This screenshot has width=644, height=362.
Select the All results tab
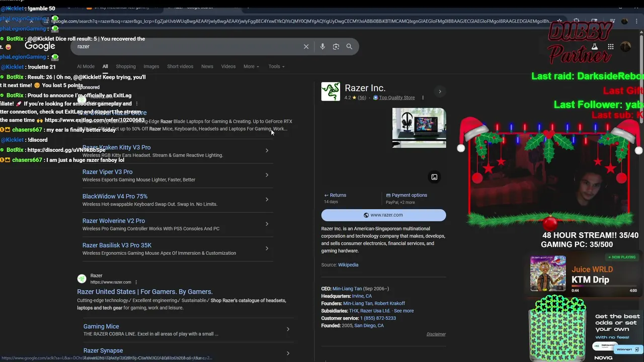coord(105,66)
